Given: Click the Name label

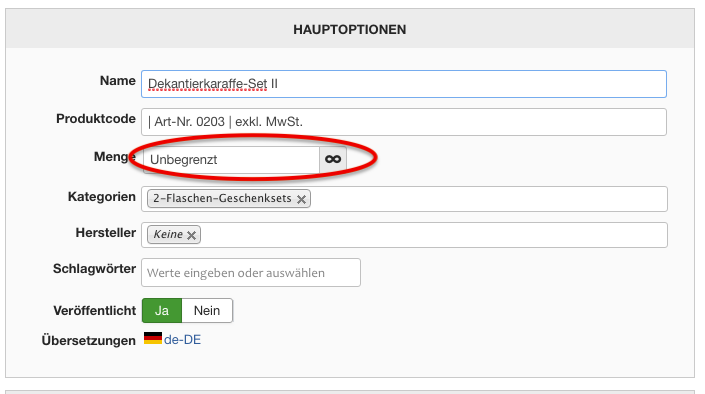Looking at the screenshot, I should coord(117,81).
